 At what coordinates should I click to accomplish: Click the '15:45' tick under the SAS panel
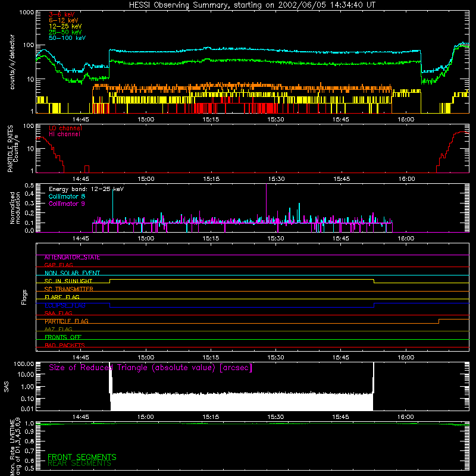click(x=340, y=417)
